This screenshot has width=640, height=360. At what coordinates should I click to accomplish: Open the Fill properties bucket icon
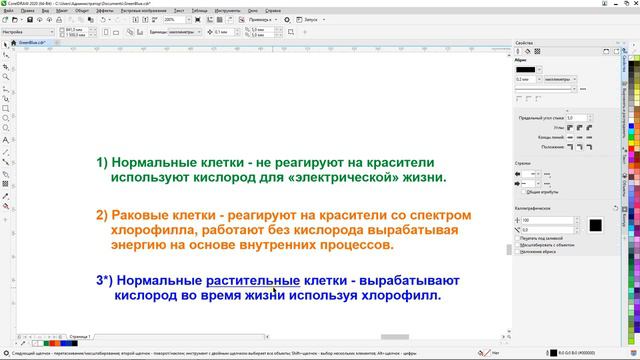[527, 51]
